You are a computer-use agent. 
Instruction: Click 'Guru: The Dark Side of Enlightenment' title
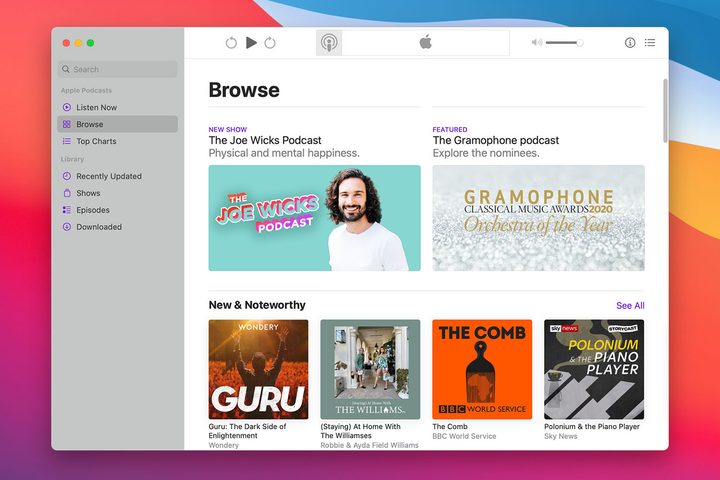click(x=248, y=431)
